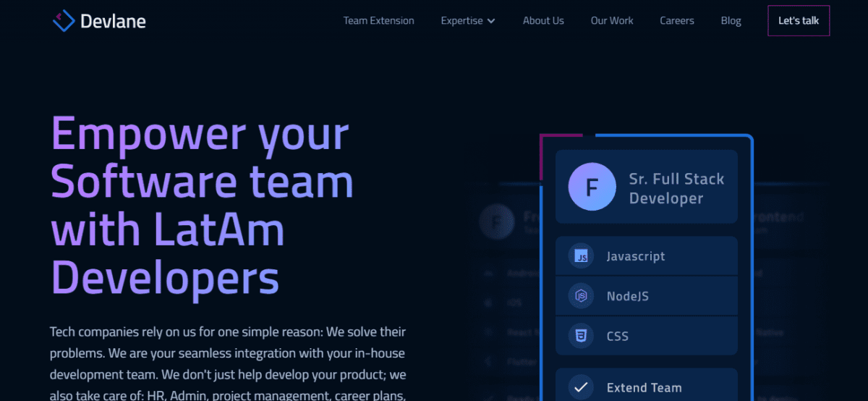Select the yellow JS Javascript icon
The image size is (868, 401).
tap(580, 256)
